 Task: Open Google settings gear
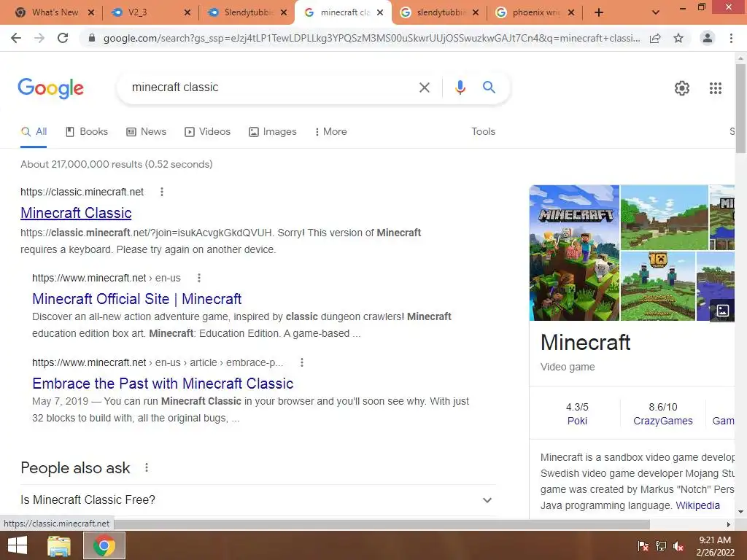pyautogui.click(x=682, y=88)
